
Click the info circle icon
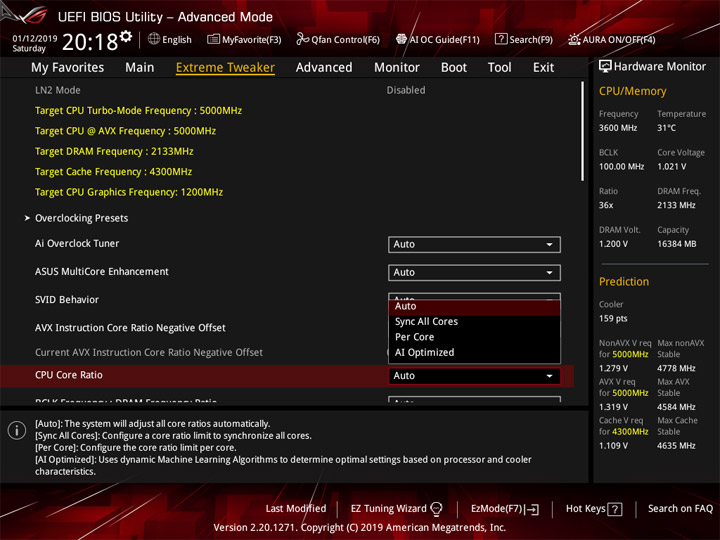tap(17, 430)
